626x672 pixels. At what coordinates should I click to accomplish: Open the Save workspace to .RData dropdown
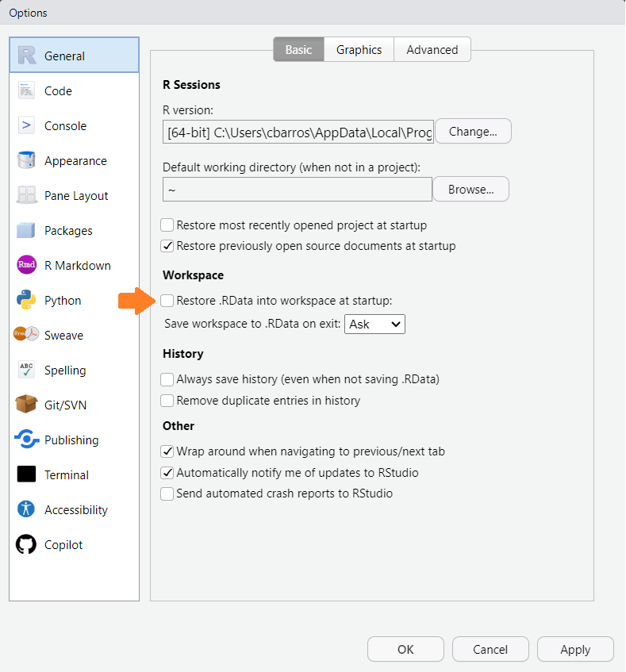tap(374, 324)
